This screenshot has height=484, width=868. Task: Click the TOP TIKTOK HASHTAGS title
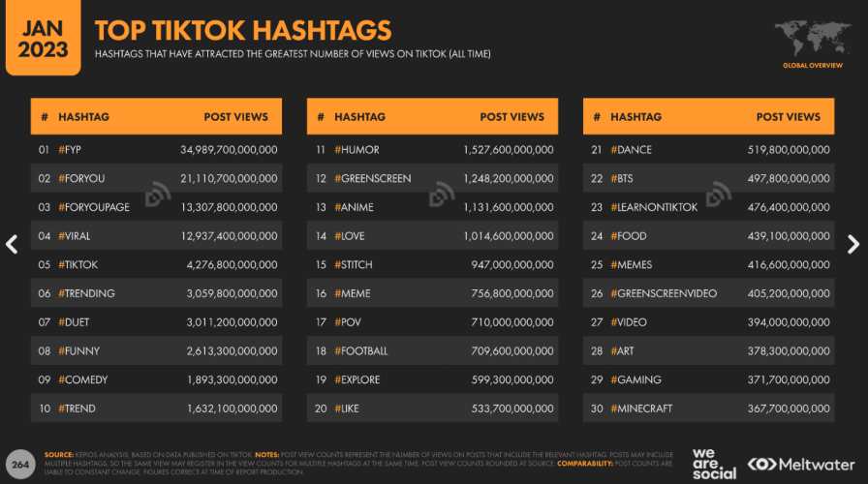243,30
